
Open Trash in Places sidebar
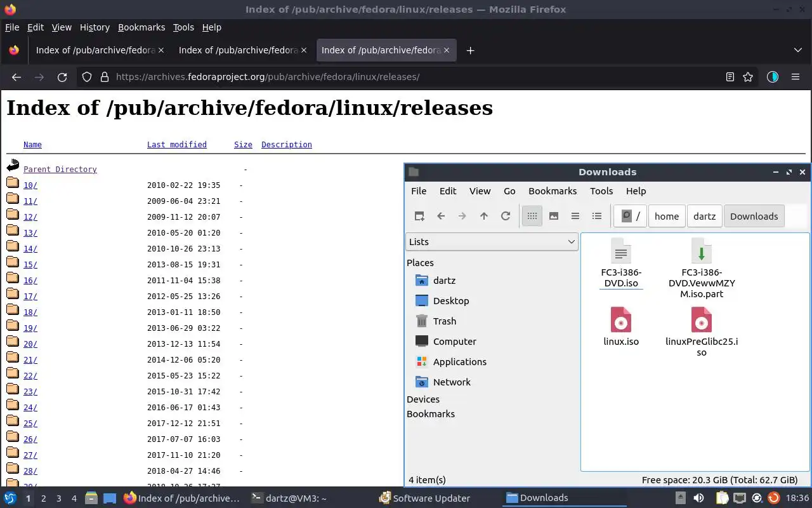(444, 321)
